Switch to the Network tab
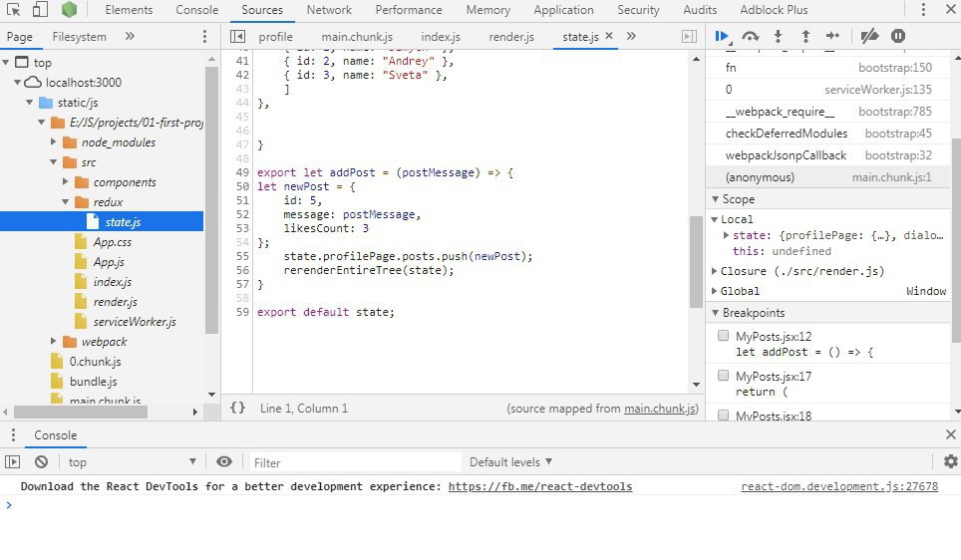 [x=329, y=10]
